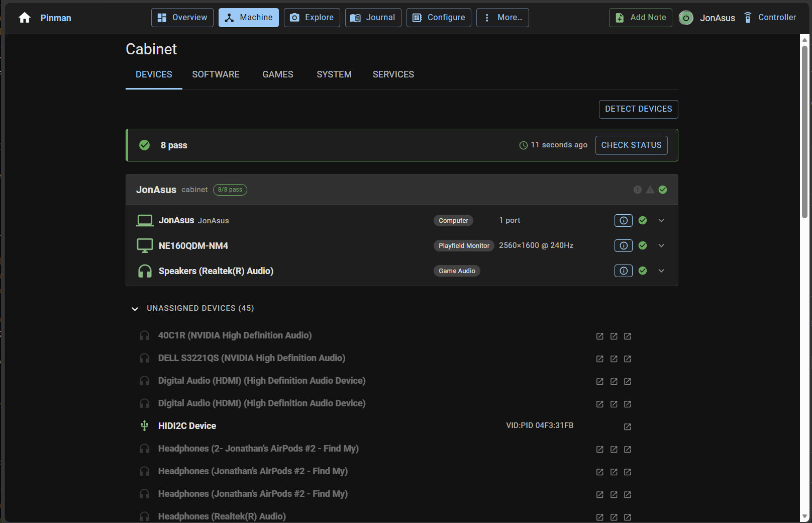Screen dimensions: 812x523
Task: Open the More... dropdown menu
Action: coord(502,18)
